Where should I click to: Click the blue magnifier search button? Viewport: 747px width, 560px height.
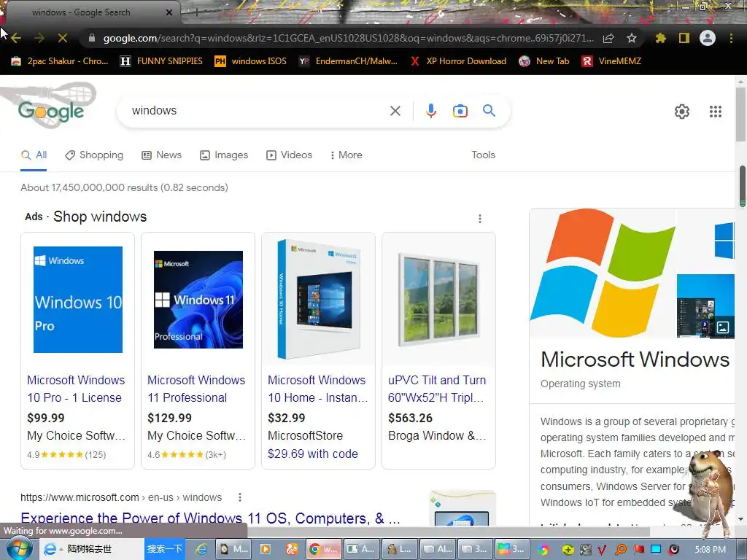pyautogui.click(x=489, y=111)
